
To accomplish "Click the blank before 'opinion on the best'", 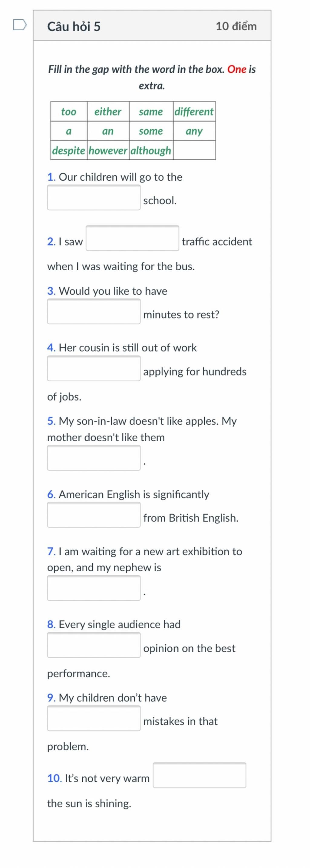I will tap(94, 645).
